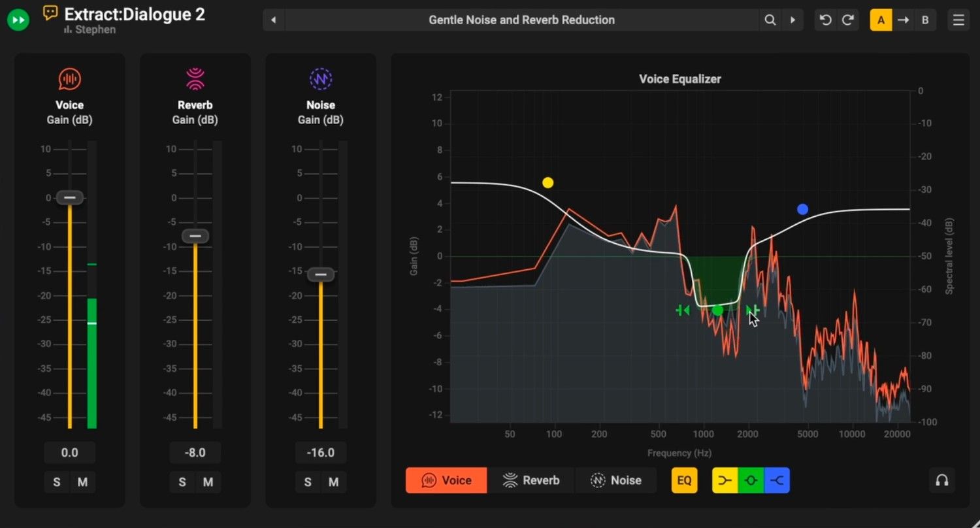Image resolution: width=980 pixels, height=528 pixels.
Task: Toggle the headphones listen icon
Action: [941, 480]
